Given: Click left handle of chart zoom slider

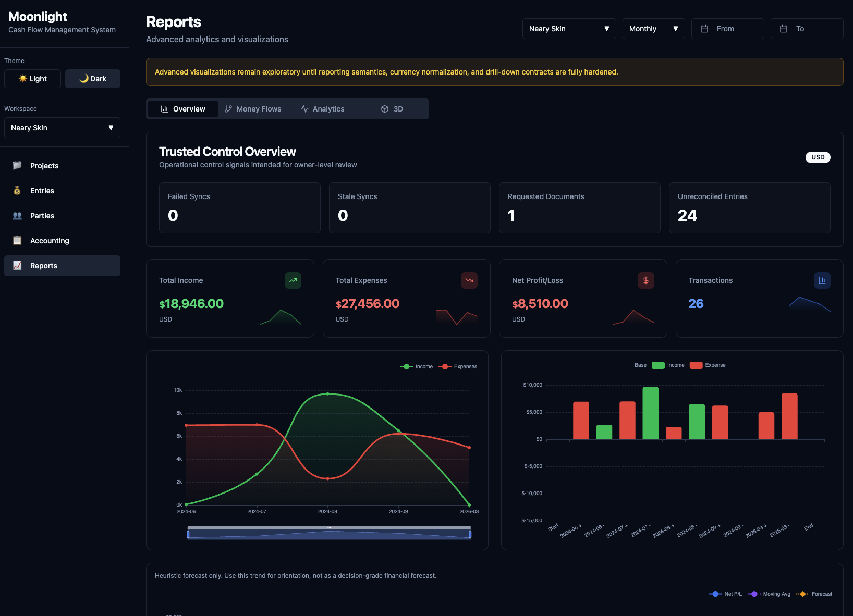Looking at the screenshot, I should 188,534.
